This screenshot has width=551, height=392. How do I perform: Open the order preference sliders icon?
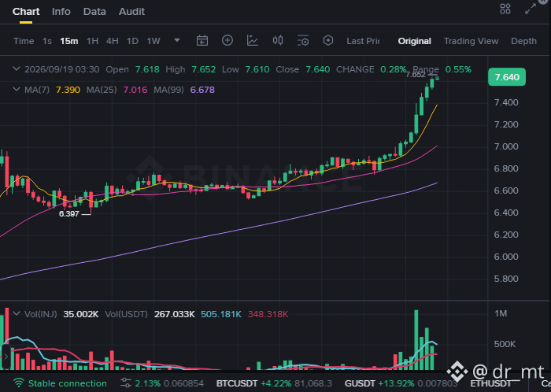point(125,383)
